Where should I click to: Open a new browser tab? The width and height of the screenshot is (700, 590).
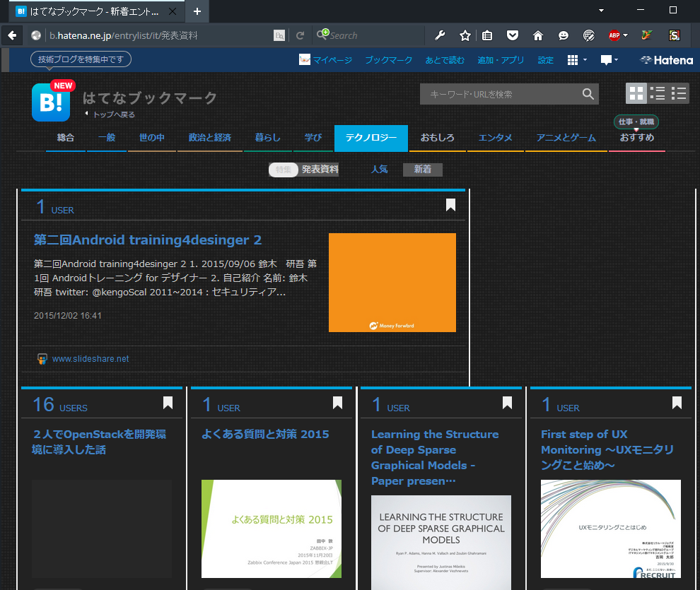(197, 11)
